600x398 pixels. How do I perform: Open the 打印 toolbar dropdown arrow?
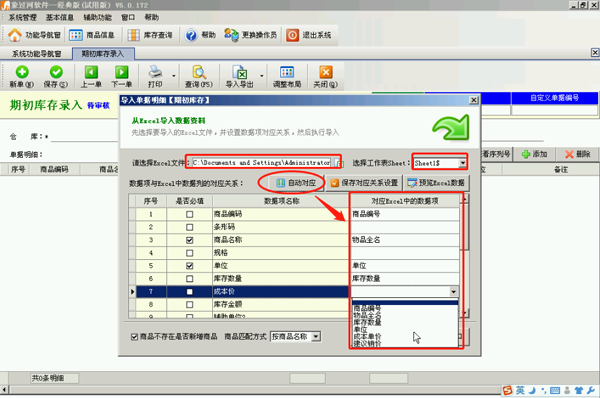pos(174,76)
